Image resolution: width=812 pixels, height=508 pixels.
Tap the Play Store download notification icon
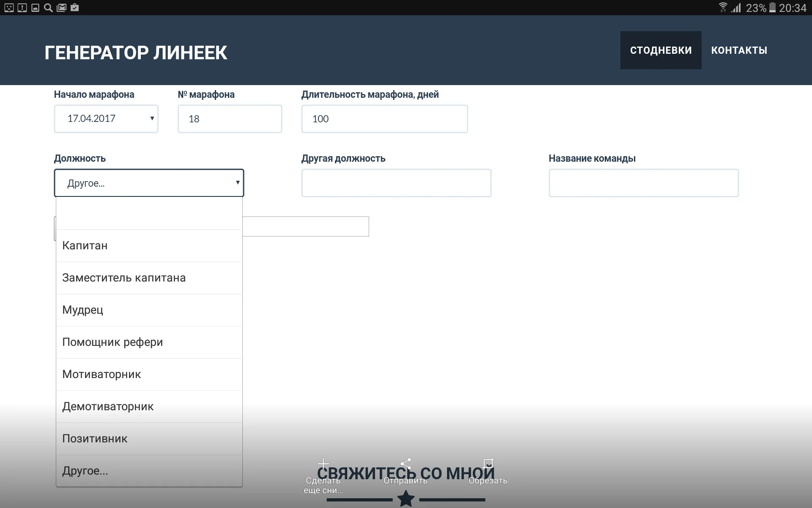point(75,7)
